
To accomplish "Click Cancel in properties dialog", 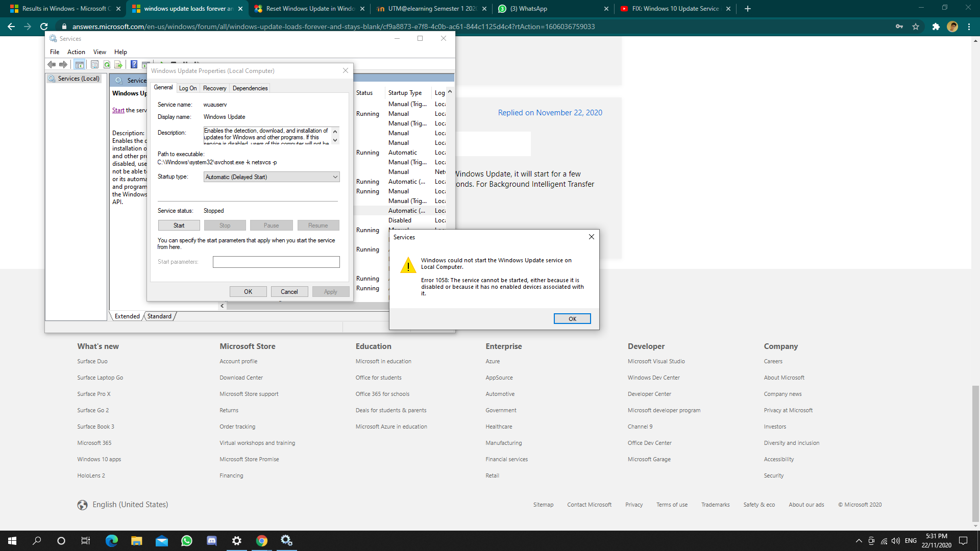I will click(x=289, y=292).
